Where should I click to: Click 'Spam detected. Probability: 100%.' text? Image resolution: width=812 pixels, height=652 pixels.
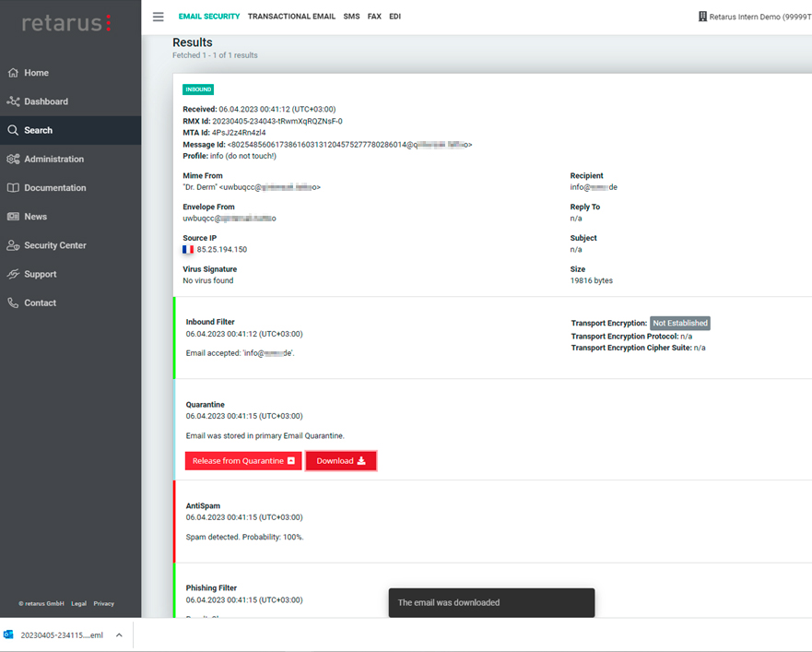click(245, 538)
